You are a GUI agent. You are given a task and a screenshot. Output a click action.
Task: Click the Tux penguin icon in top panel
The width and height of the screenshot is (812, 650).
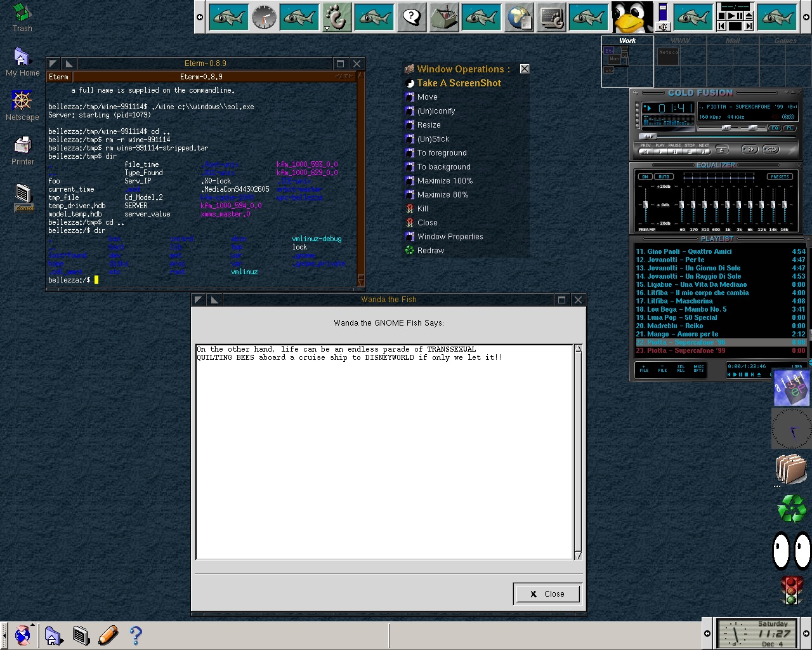(x=632, y=17)
